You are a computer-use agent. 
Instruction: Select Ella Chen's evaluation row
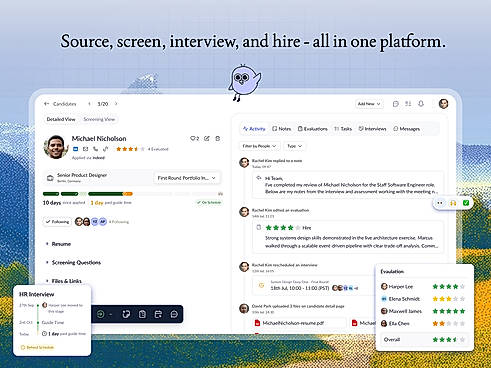point(423,323)
